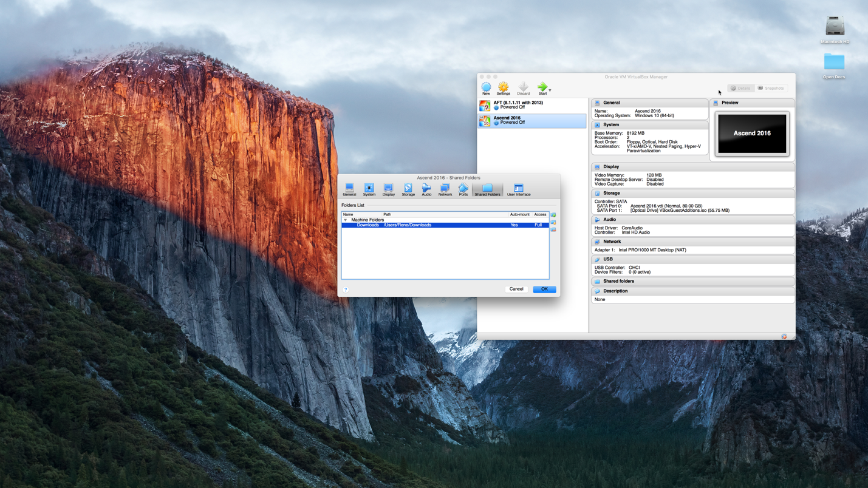Switch to the Snapshots view
Image resolution: width=868 pixels, height=488 pixels.
[771, 88]
